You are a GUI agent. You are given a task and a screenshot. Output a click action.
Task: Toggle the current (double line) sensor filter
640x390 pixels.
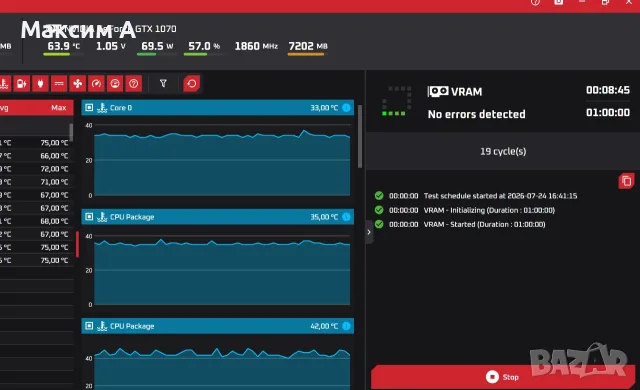59,84
